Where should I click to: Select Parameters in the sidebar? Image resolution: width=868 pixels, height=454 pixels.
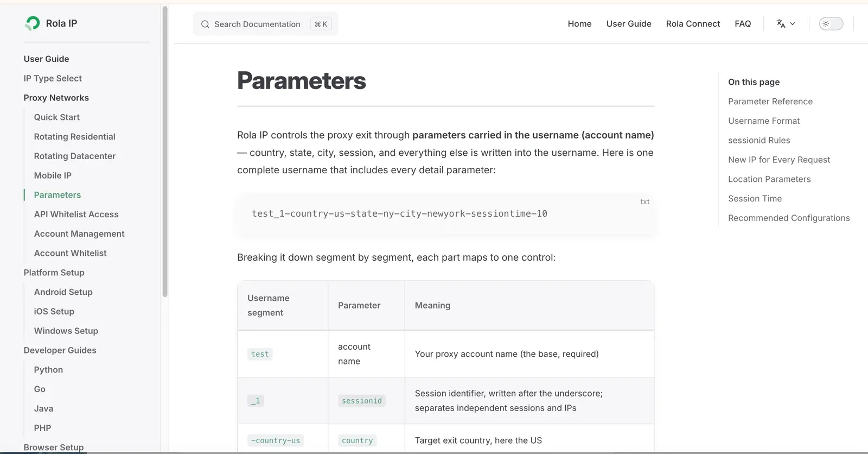(x=57, y=195)
